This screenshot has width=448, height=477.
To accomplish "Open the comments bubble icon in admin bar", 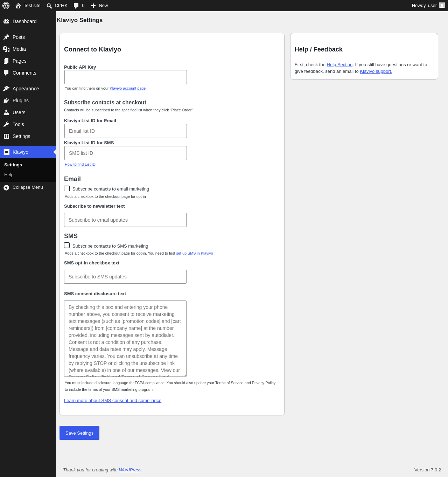I will [x=76, y=6].
